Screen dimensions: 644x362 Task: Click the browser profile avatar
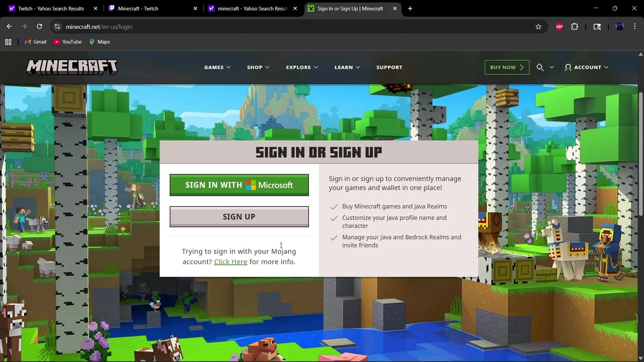tap(619, 27)
